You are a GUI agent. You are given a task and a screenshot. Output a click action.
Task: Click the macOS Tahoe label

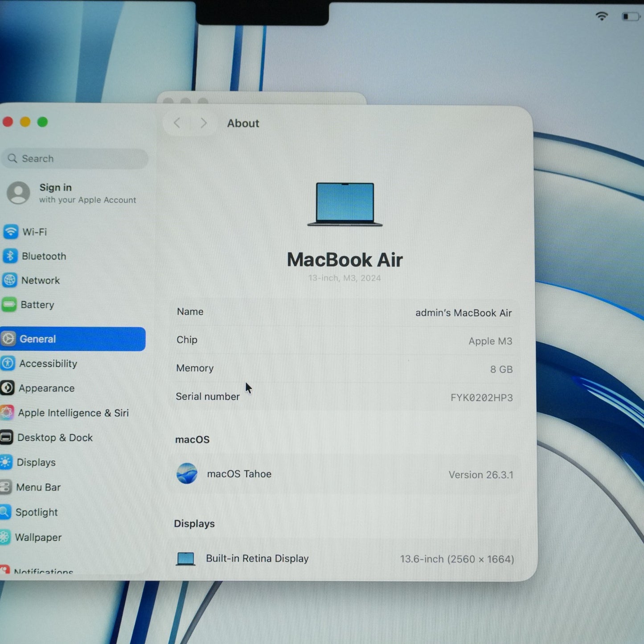(239, 474)
